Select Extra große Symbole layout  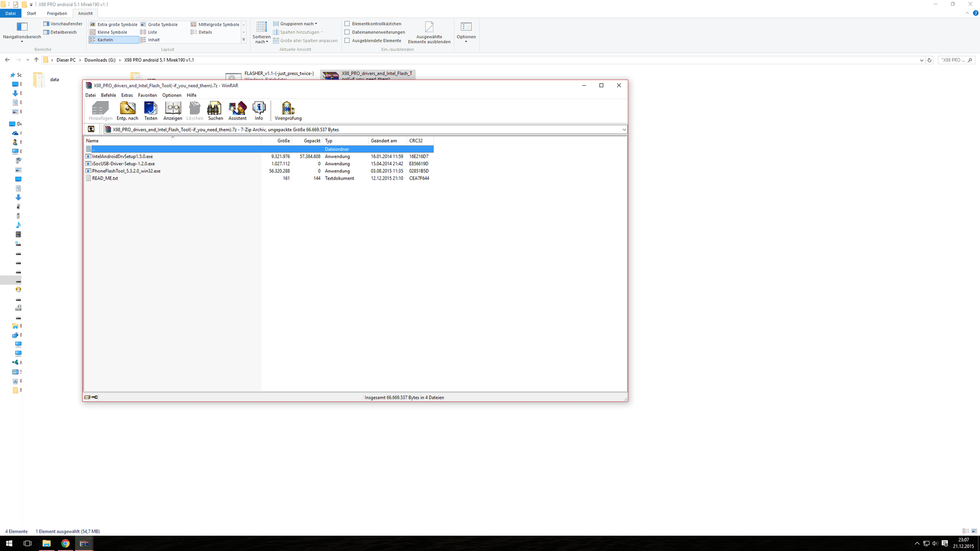pyautogui.click(x=114, y=24)
